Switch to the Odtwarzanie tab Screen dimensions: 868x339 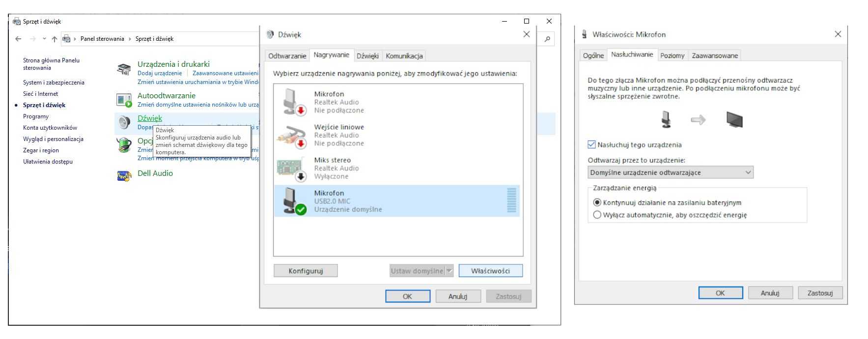coord(287,56)
